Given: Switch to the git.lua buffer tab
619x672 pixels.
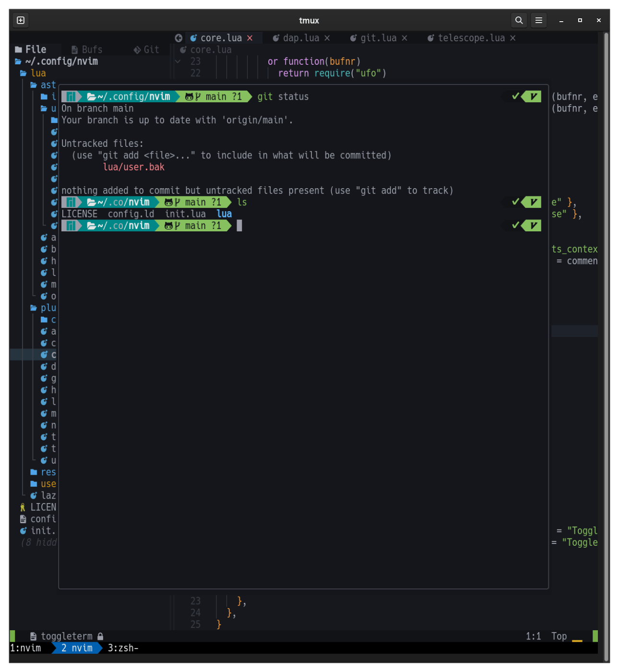Looking at the screenshot, I should tap(379, 38).
